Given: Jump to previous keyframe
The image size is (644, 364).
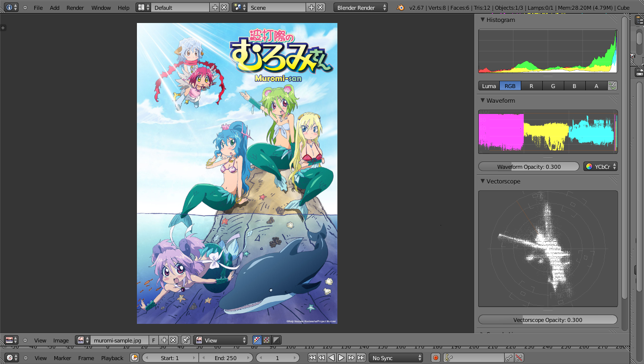Looking at the screenshot, I should 322,358.
